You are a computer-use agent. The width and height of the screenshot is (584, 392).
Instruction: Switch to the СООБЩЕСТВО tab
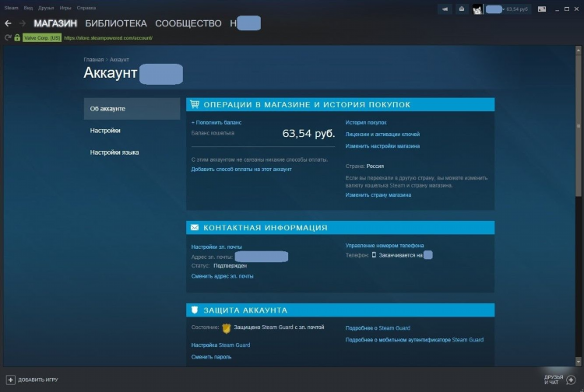coord(188,23)
